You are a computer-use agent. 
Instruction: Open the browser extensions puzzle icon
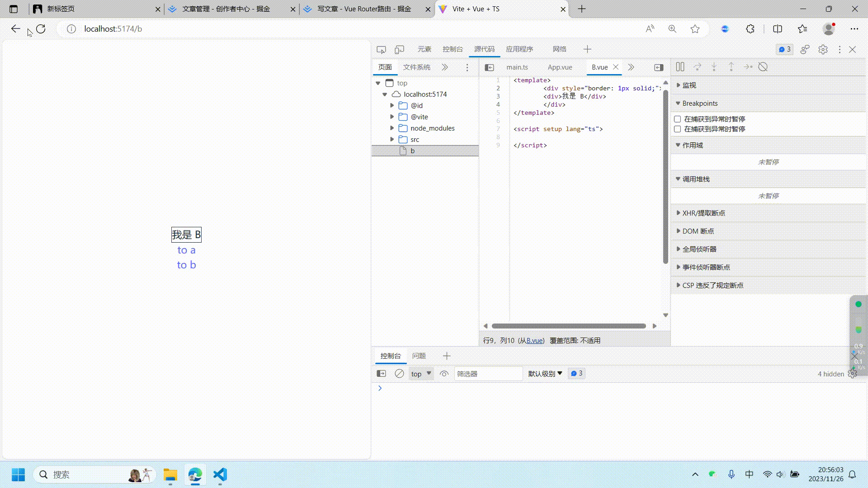coord(750,29)
